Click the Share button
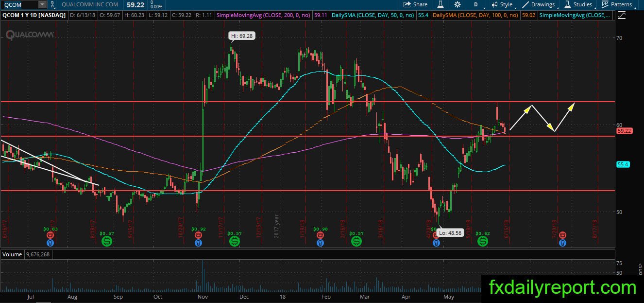The image size is (644, 303). [x=415, y=4]
